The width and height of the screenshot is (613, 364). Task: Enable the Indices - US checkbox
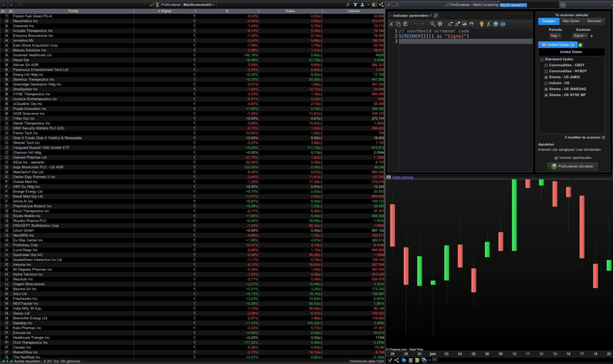point(546,83)
